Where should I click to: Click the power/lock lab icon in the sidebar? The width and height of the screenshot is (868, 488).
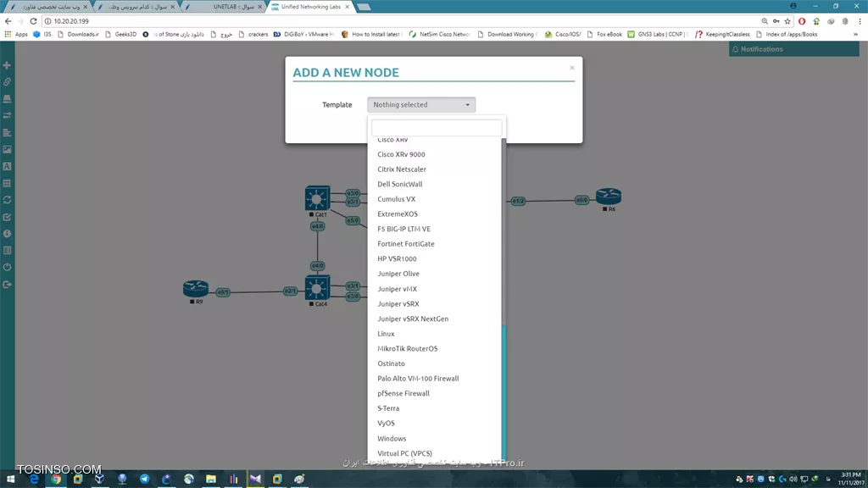coord(7,268)
